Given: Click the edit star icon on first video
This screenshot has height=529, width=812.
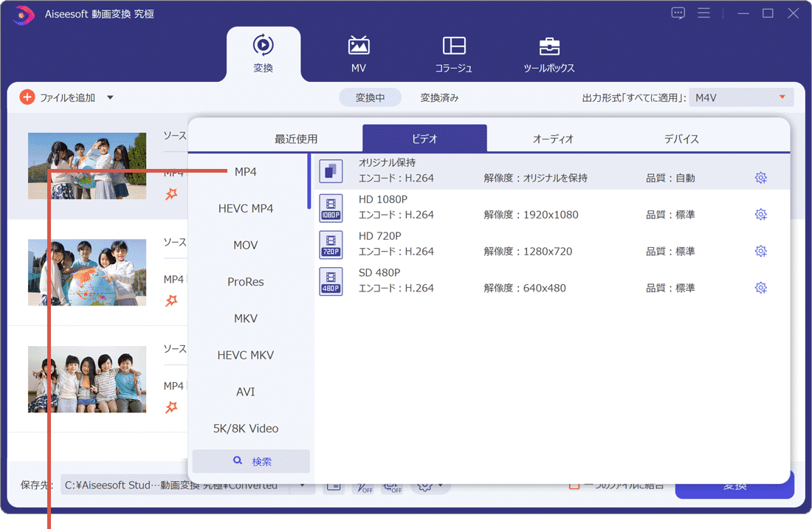Looking at the screenshot, I should tap(171, 194).
